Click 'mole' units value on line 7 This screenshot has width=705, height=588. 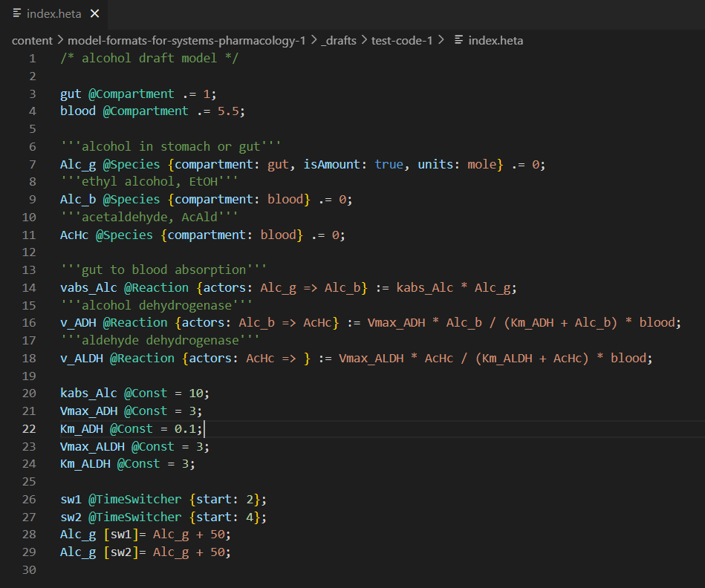[x=481, y=164]
